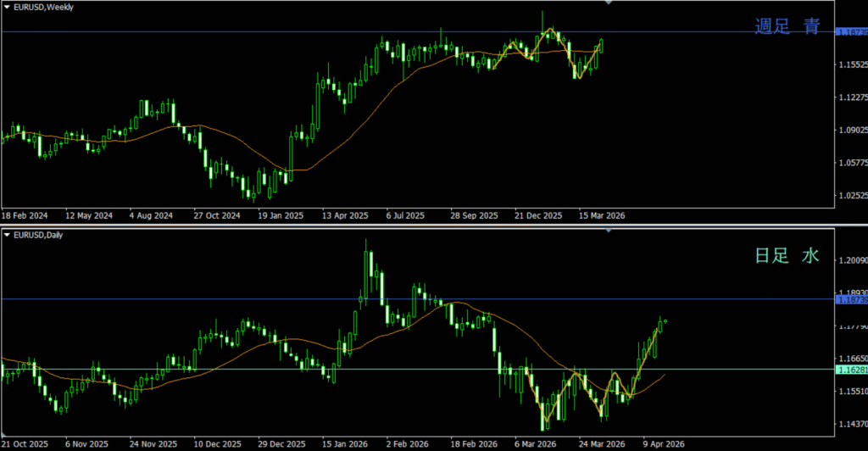
Task: Click the triangle icon beside EURUSD,Daily title
Action: tap(7, 235)
